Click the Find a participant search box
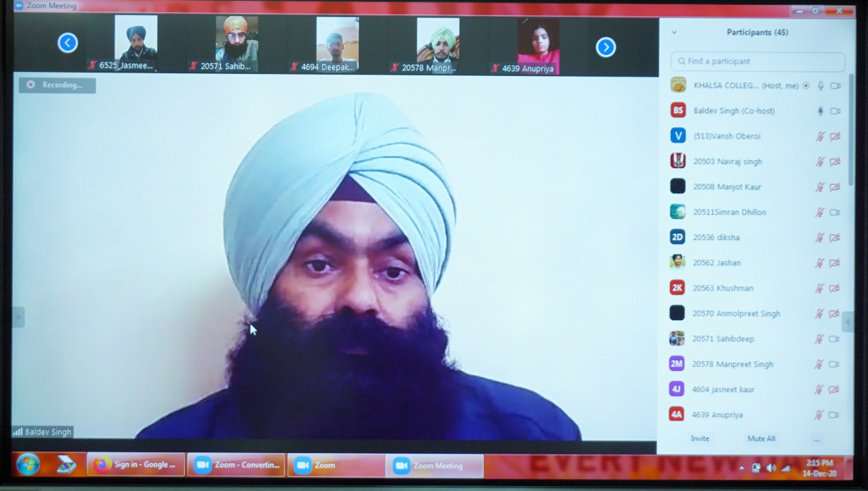Screen dimensions: 868x491 (757, 61)
